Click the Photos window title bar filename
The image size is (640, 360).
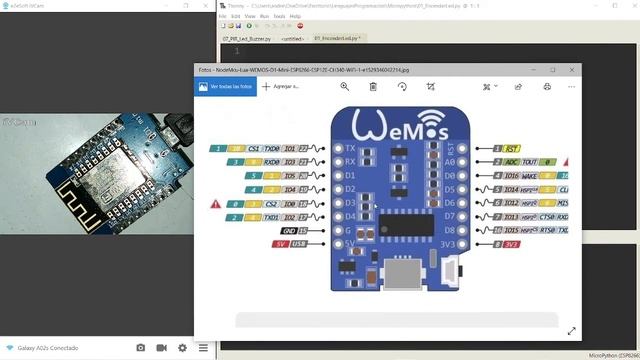pos(304,70)
